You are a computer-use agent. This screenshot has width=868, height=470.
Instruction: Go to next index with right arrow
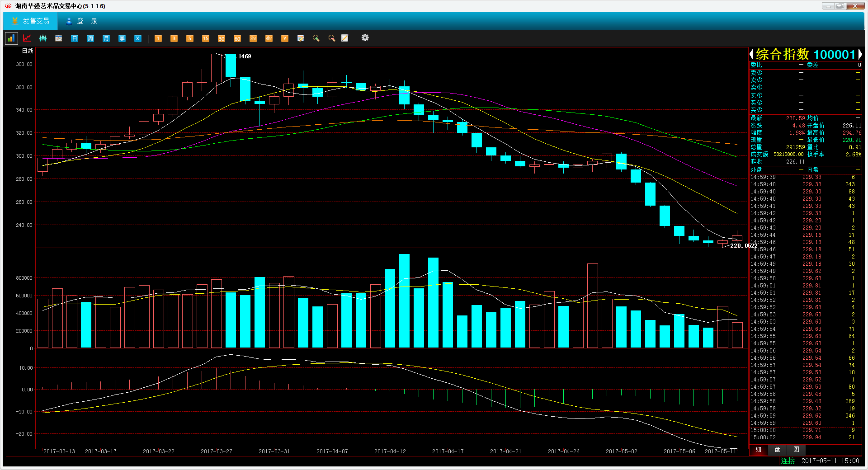[860, 55]
